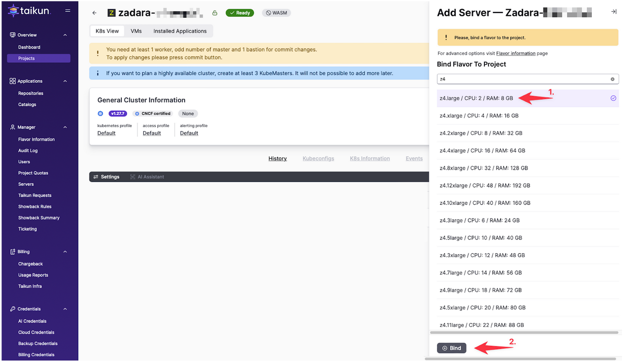Click the Bind button
The width and height of the screenshot is (623, 364).
click(x=451, y=348)
